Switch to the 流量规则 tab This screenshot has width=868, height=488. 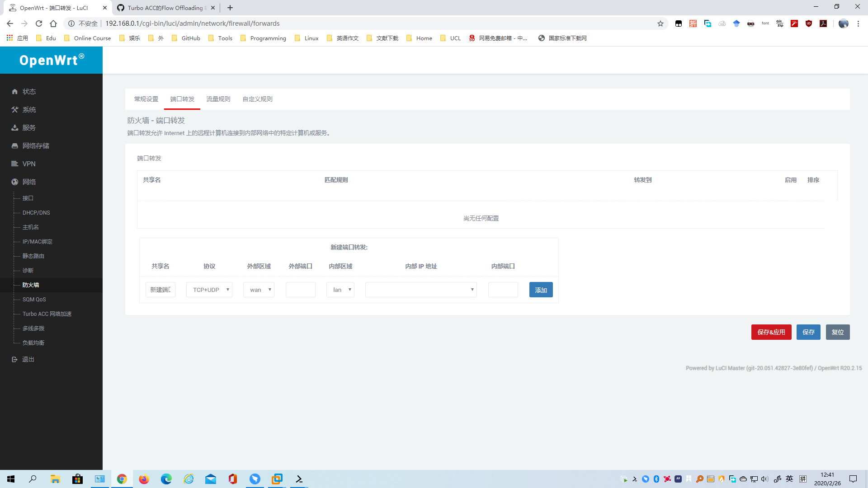(218, 99)
